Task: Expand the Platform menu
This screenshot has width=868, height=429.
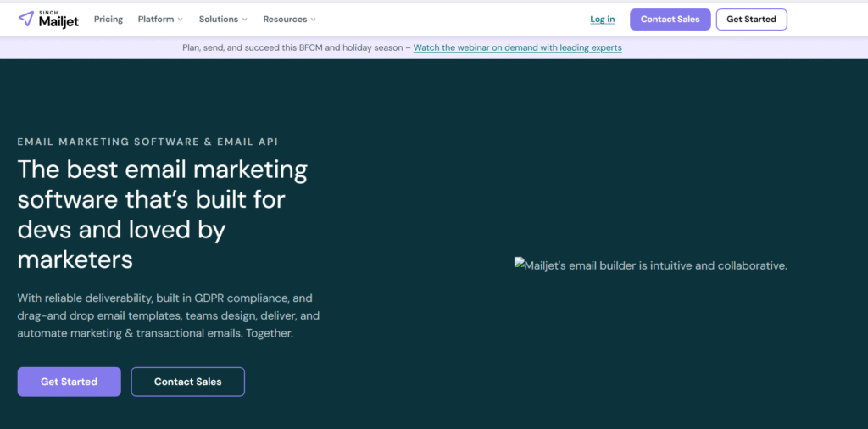Action: 160,19
